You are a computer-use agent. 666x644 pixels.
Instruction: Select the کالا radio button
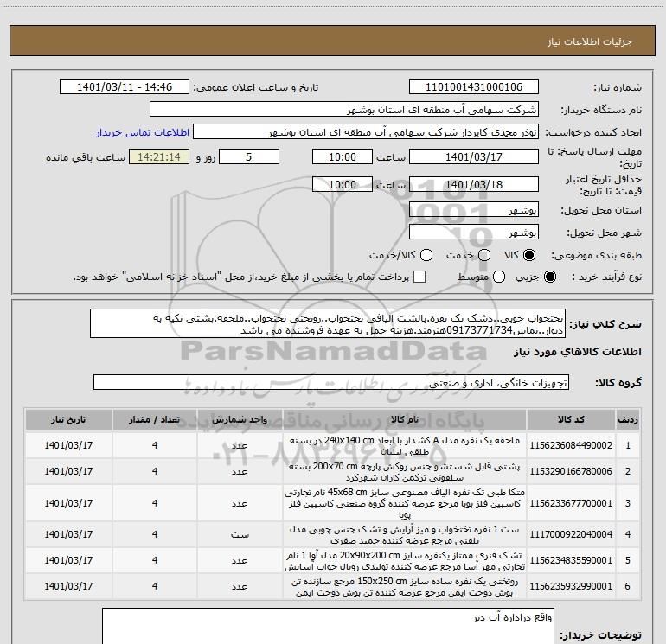[x=529, y=255]
